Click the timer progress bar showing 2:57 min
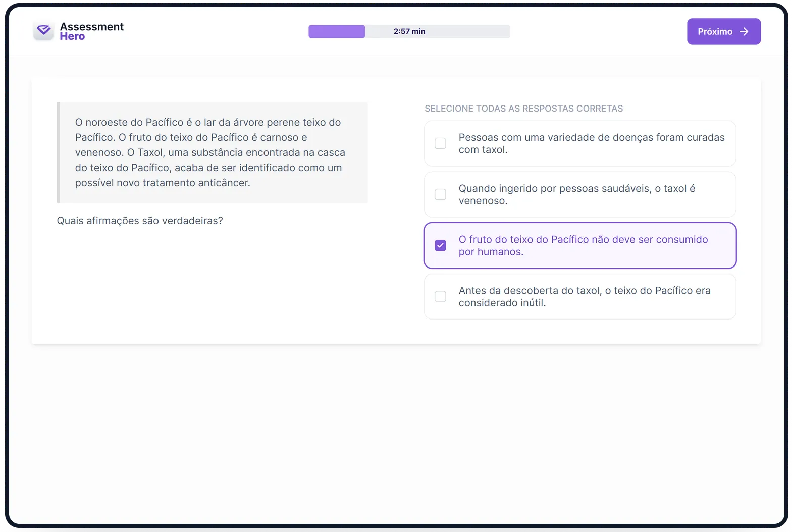The height and width of the screenshot is (532, 792). pyautogui.click(x=409, y=31)
